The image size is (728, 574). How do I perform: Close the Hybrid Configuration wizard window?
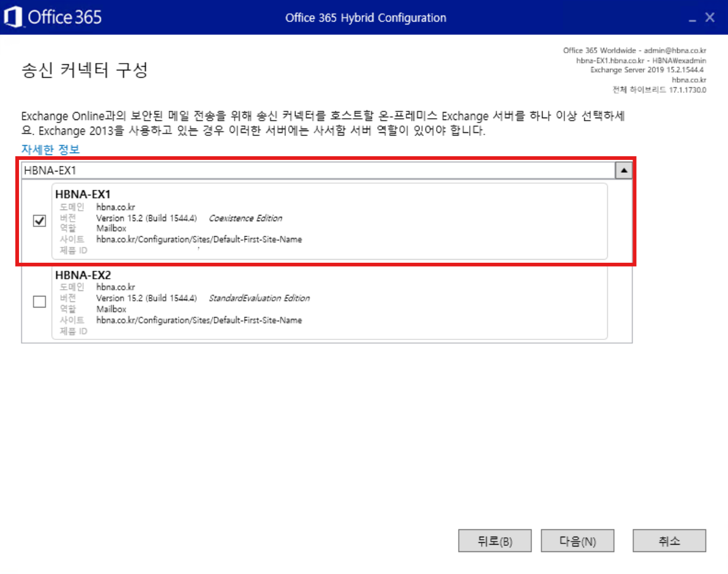[710, 18]
